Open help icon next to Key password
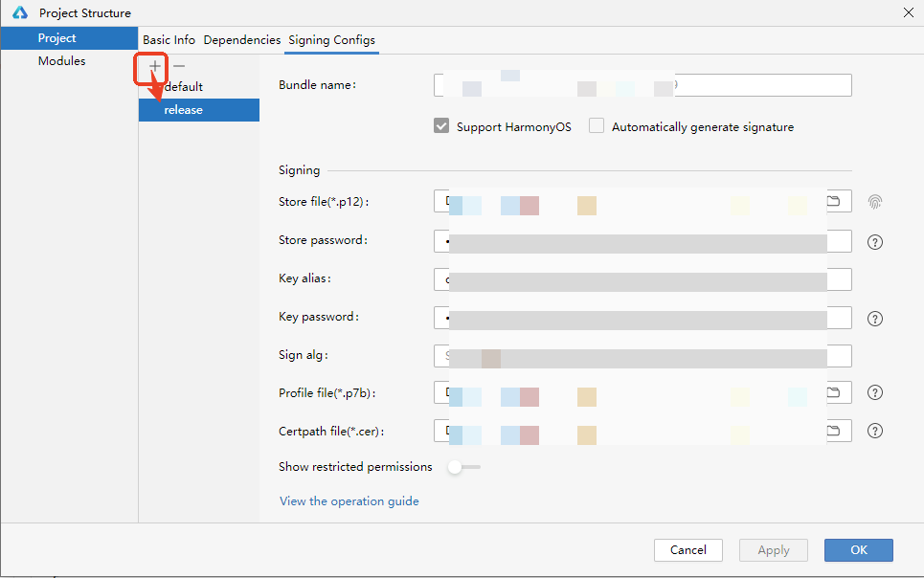Image resolution: width=924 pixels, height=578 pixels. (874, 318)
